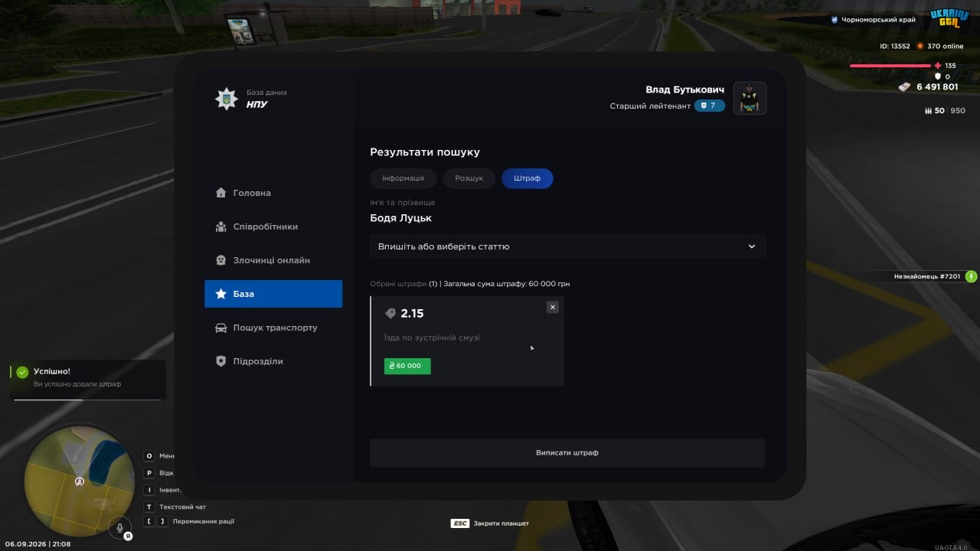This screenshot has width=980, height=551.
Task: Open the article selection dropdown arrow
Action: [x=752, y=246]
